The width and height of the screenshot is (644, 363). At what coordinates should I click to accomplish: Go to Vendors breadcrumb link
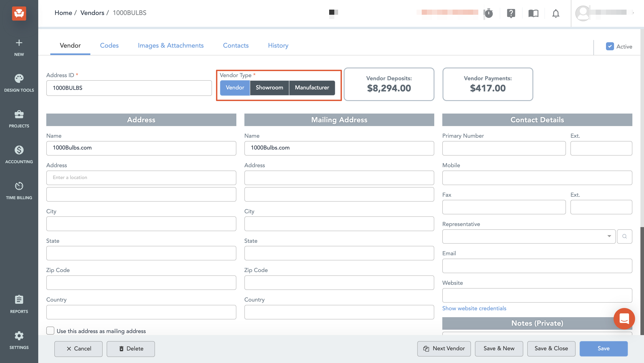92,13
